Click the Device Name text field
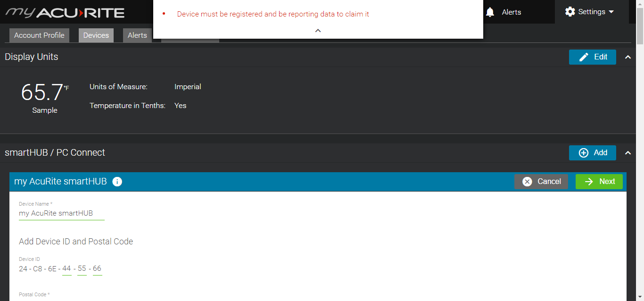Viewport: 644px width, 301px height. pyautogui.click(x=61, y=214)
